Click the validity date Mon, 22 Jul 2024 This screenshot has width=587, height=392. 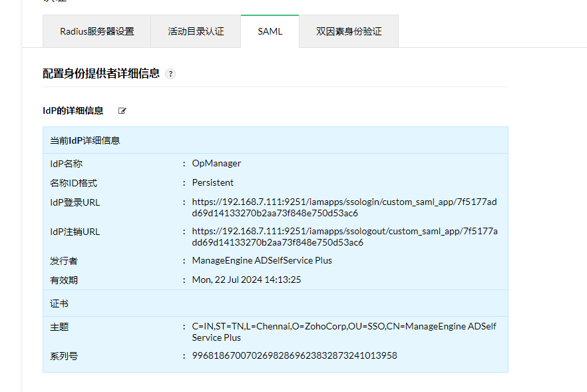pos(246,280)
